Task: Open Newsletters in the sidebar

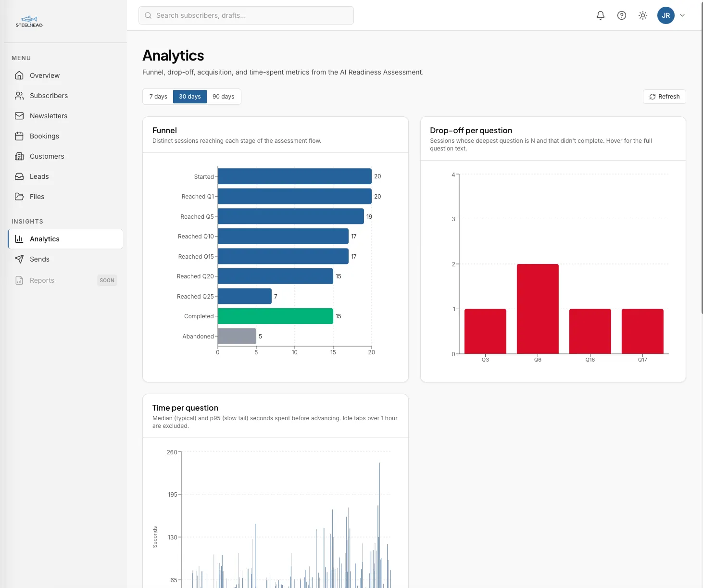Action: point(65,116)
